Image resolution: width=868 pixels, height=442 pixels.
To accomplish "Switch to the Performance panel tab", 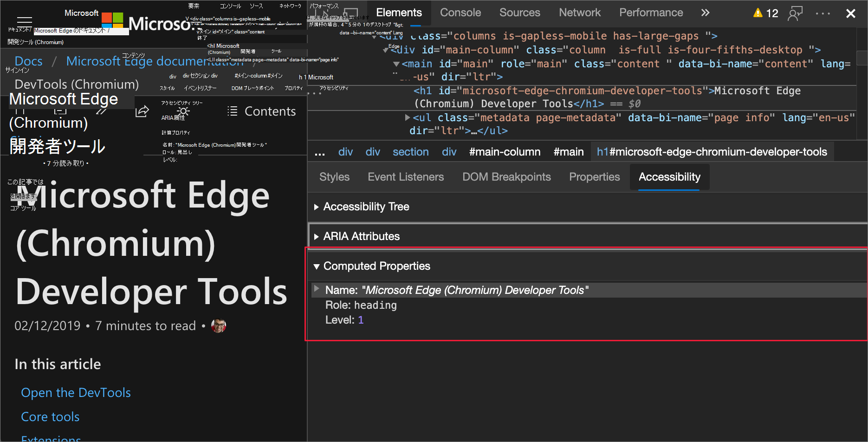I will (651, 13).
